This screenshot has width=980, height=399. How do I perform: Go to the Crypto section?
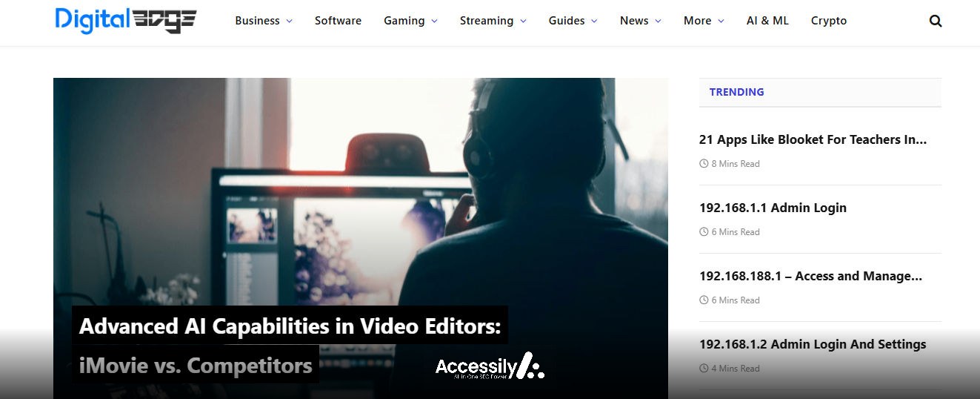coord(829,21)
